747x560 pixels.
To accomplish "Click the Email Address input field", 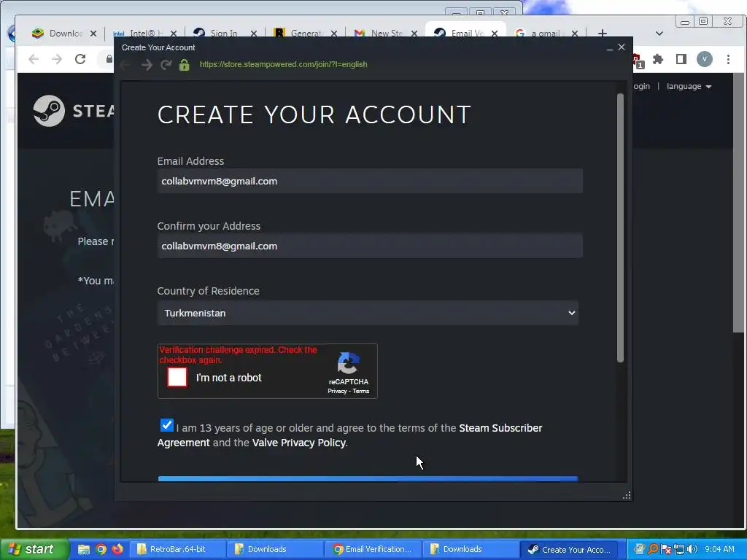I will pyautogui.click(x=370, y=181).
